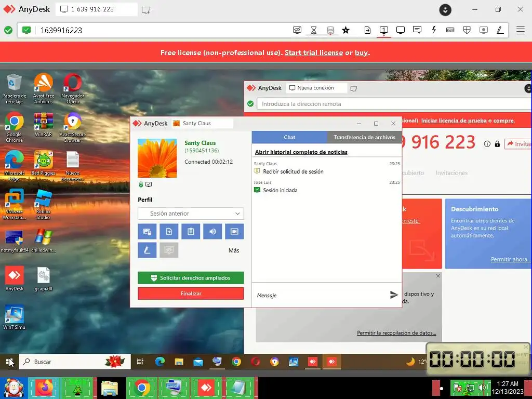Start session recording icon in toolbar
The image size is (532, 399).
(x=484, y=30)
